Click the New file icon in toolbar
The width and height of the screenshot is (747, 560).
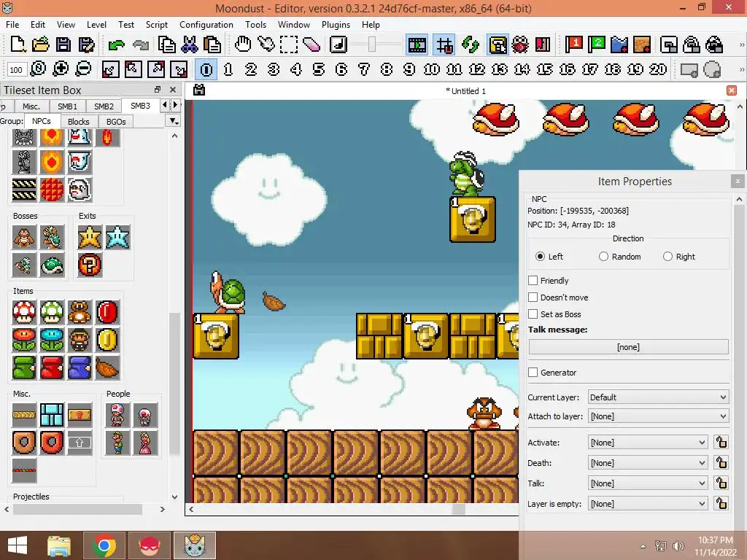(18, 44)
